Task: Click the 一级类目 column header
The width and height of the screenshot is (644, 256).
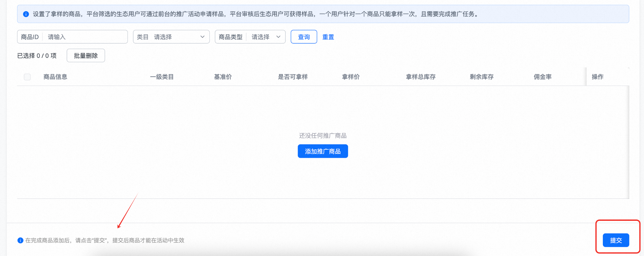Action: click(162, 77)
